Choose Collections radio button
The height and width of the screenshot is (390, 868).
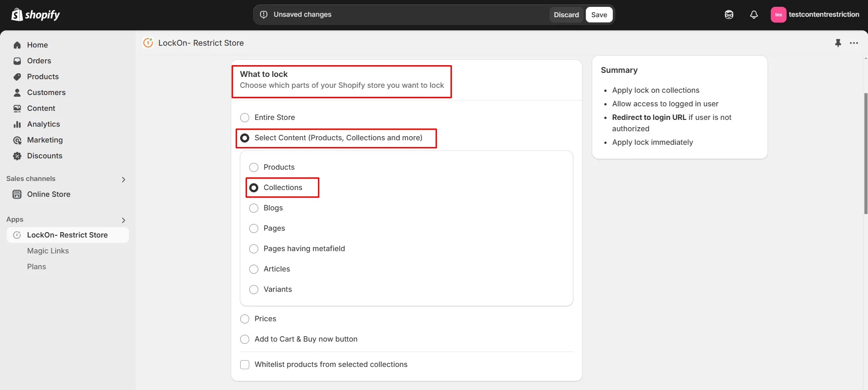tap(254, 188)
